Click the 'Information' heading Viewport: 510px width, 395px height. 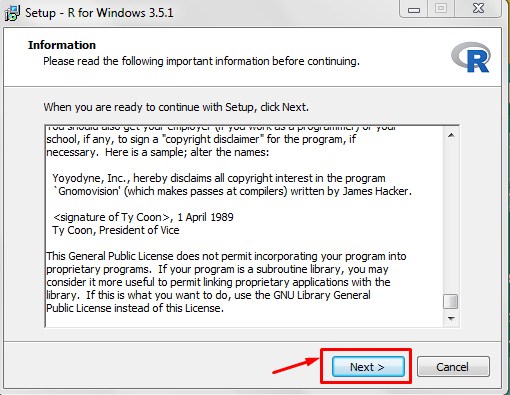(x=62, y=45)
